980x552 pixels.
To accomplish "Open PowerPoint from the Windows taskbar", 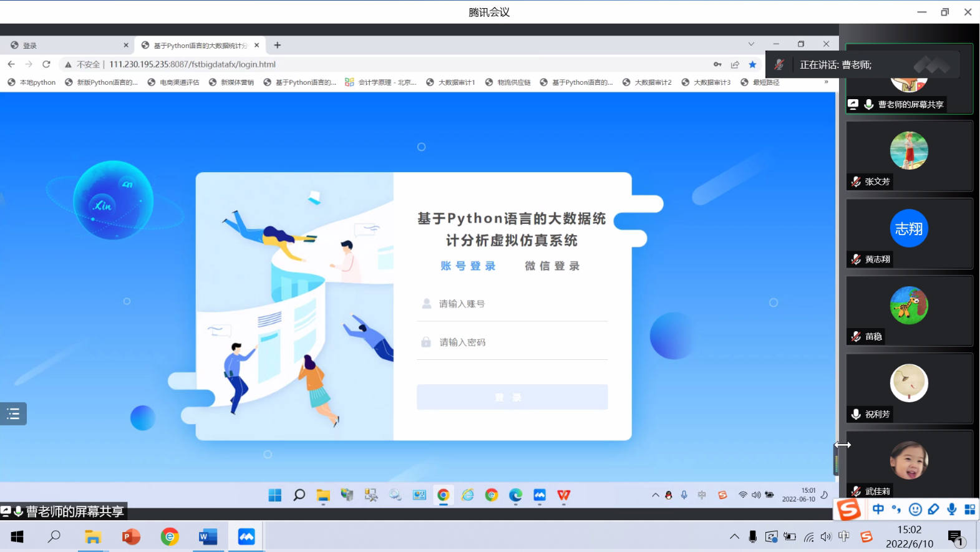I will click(131, 536).
